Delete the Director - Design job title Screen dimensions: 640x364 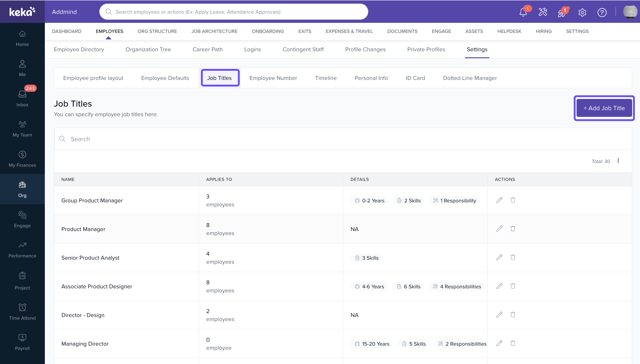pos(513,315)
